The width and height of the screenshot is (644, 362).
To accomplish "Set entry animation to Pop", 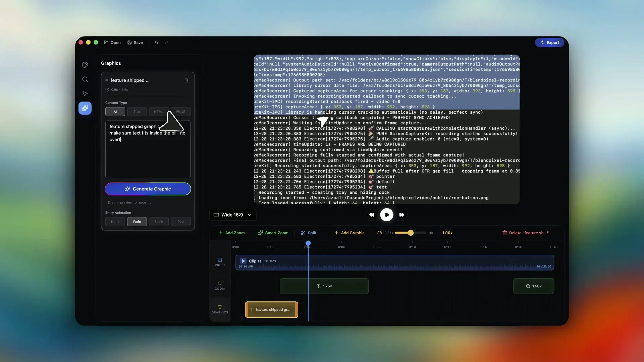I will click(x=180, y=222).
